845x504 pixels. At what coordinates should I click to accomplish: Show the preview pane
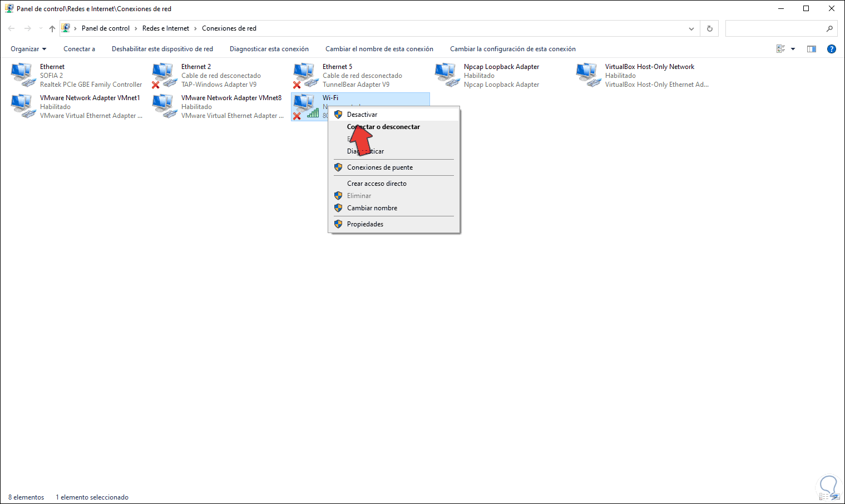[x=812, y=49]
